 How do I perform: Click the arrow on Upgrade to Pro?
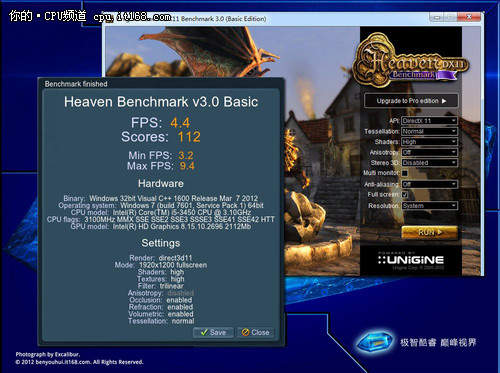pyautogui.click(x=444, y=101)
